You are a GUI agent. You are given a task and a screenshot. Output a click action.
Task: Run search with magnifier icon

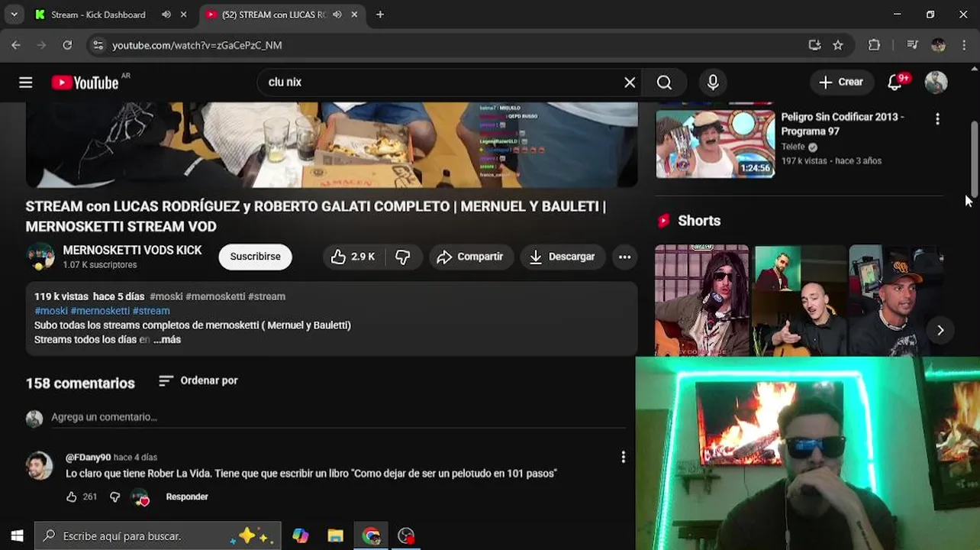coord(664,82)
